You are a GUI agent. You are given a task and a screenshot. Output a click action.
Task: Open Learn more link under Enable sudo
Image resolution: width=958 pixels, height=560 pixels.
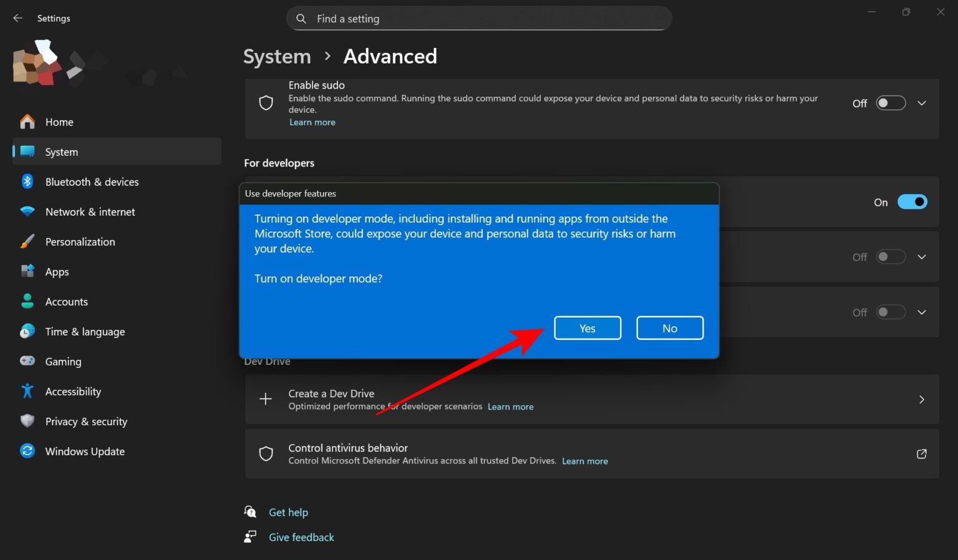point(312,122)
